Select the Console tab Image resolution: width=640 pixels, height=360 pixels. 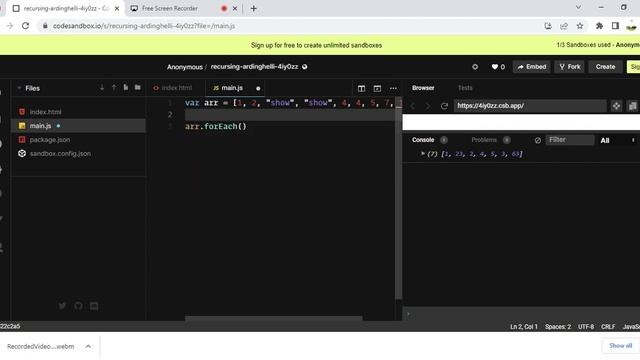423,140
